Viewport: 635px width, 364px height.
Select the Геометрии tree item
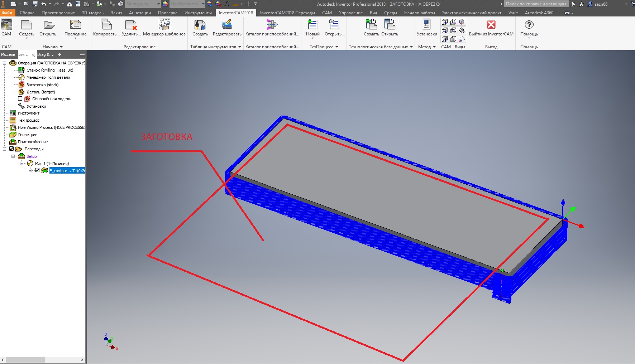click(28, 135)
